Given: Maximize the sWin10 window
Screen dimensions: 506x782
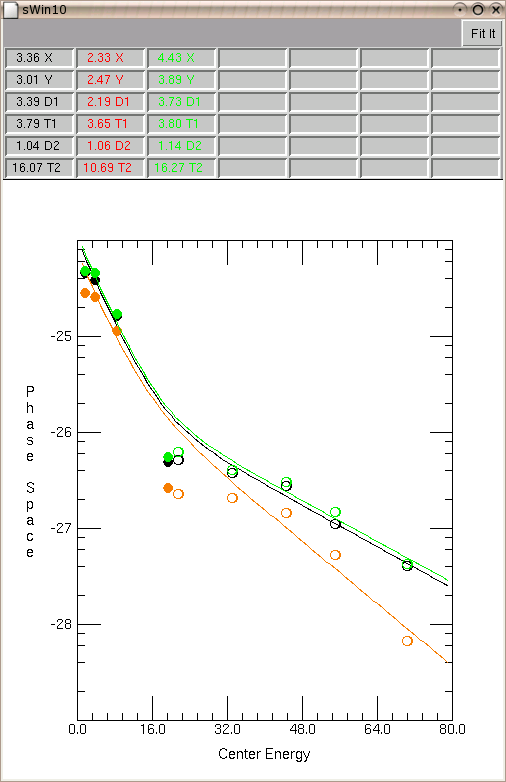Looking at the screenshot, I should [478, 9].
